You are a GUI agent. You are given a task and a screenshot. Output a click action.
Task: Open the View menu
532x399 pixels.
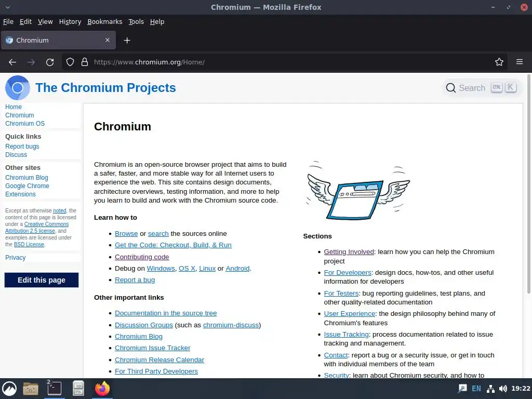coord(45,22)
